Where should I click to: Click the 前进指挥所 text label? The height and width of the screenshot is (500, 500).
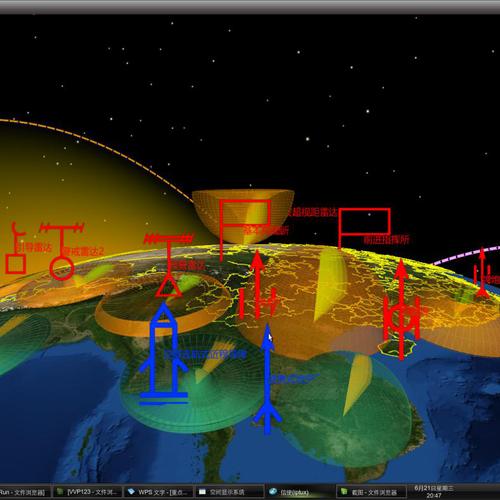(x=386, y=239)
